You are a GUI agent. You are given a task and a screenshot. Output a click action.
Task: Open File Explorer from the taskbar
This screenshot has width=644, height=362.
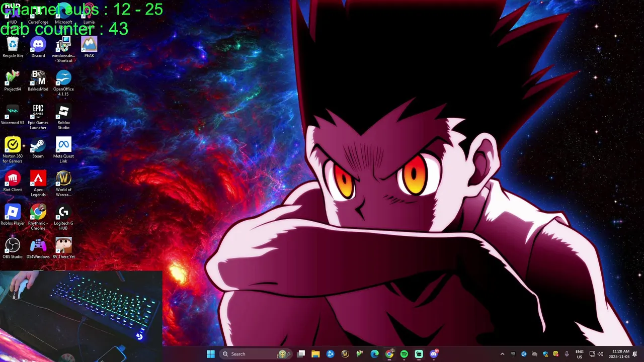(315, 354)
